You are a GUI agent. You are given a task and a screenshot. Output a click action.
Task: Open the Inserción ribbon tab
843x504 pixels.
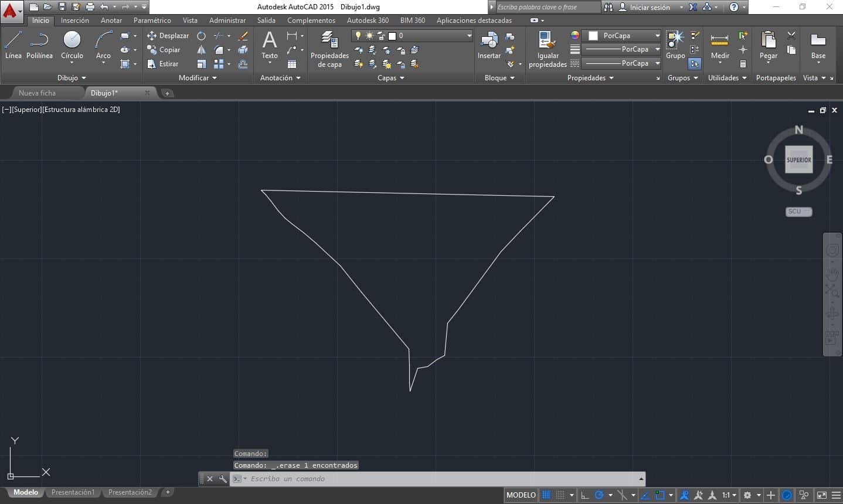point(75,21)
